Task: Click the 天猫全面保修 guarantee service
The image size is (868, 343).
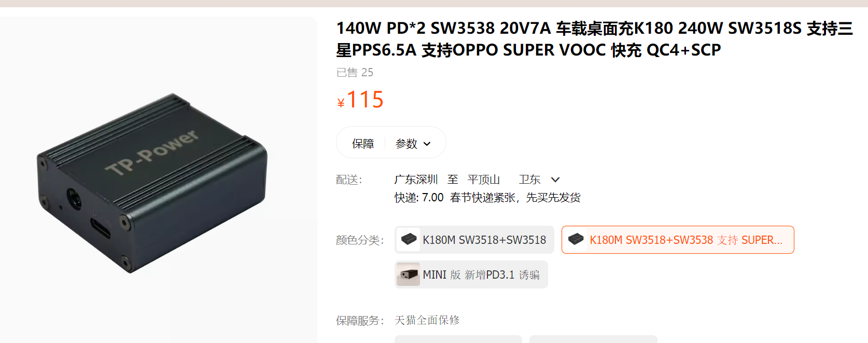Action: [x=427, y=320]
